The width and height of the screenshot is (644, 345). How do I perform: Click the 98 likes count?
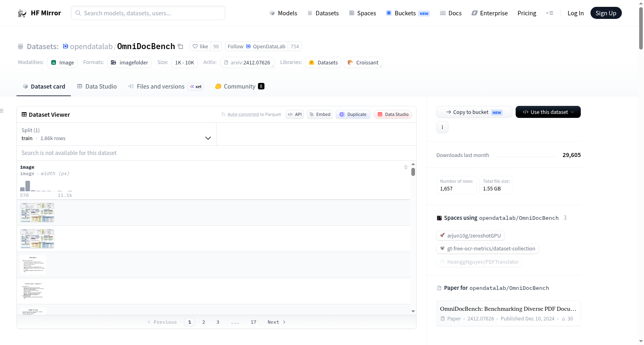216,47
